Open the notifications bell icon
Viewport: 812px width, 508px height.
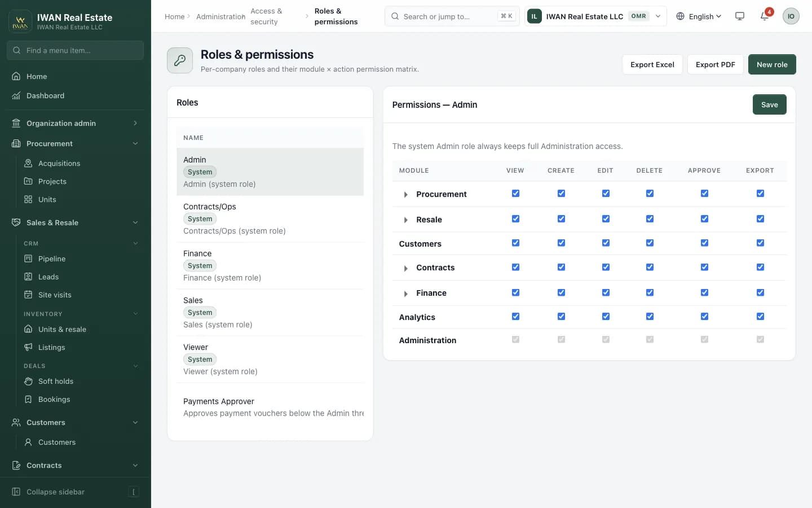(x=765, y=16)
